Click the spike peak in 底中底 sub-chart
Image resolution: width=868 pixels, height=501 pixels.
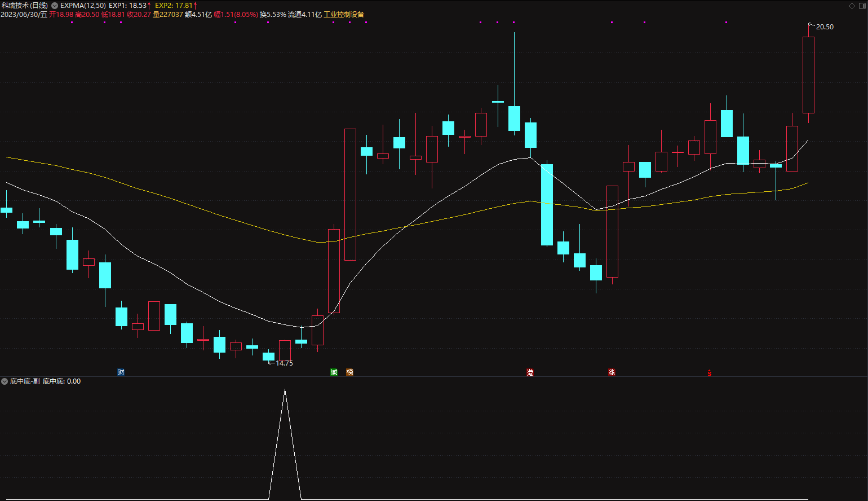[x=285, y=390]
